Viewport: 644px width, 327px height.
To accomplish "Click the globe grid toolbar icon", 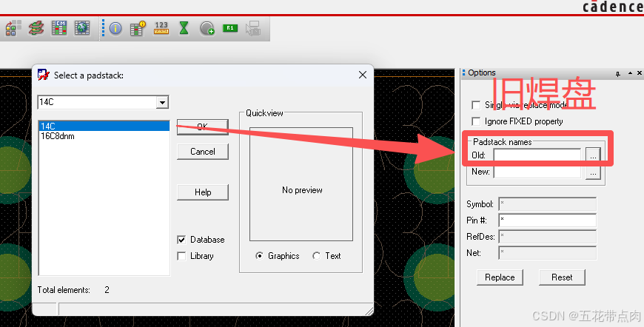I will tap(82, 28).
